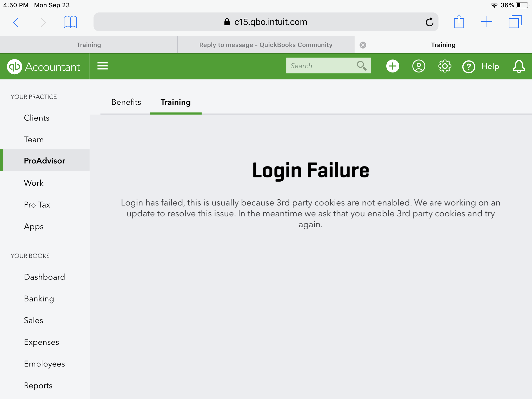Open Pro Tax in the sidebar
This screenshot has height=399, width=532.
37,205
